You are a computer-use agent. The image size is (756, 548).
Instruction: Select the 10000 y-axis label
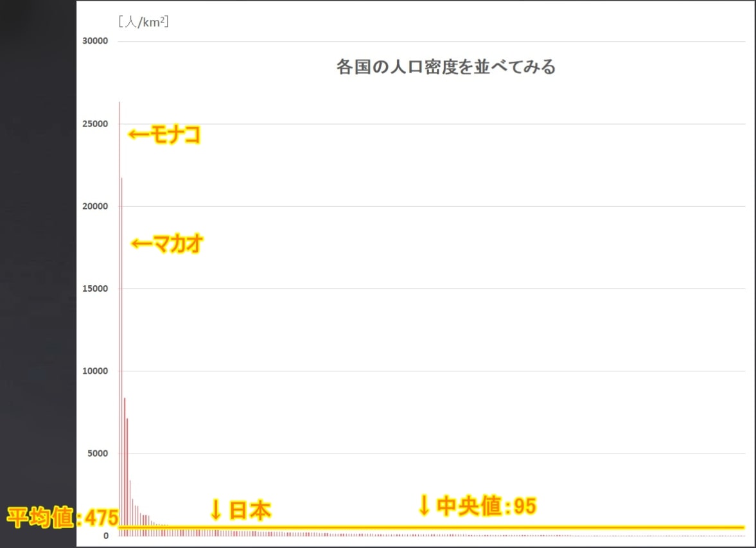tap(95, 371)
